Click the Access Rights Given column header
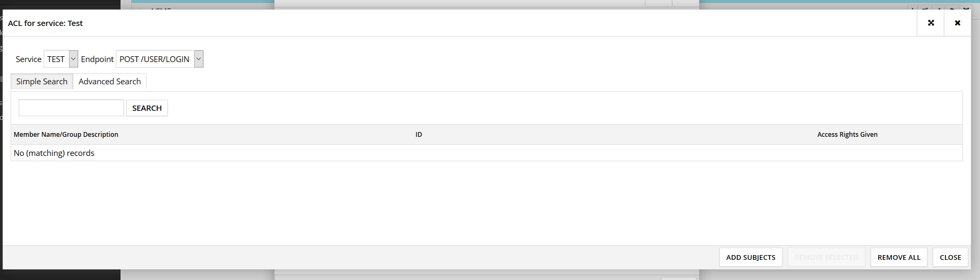980x280 pixels. 847,135
